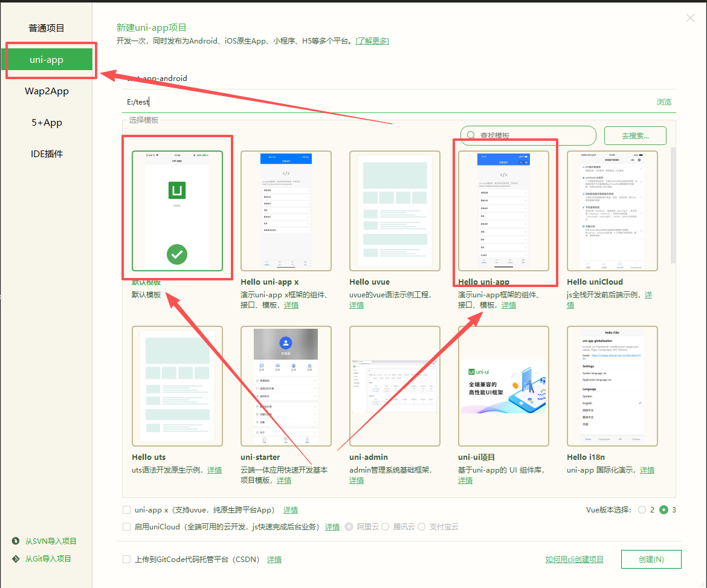Open the 了解更多 link

[372, 41]
